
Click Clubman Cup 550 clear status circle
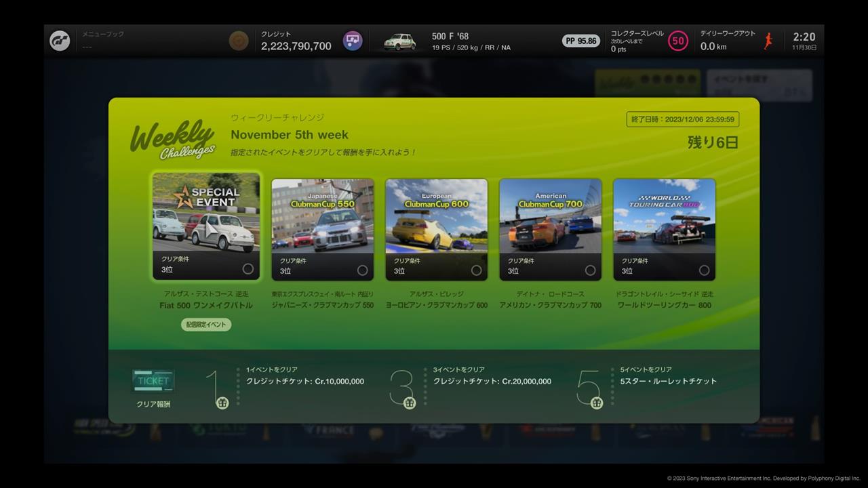(x=363, y=270)
